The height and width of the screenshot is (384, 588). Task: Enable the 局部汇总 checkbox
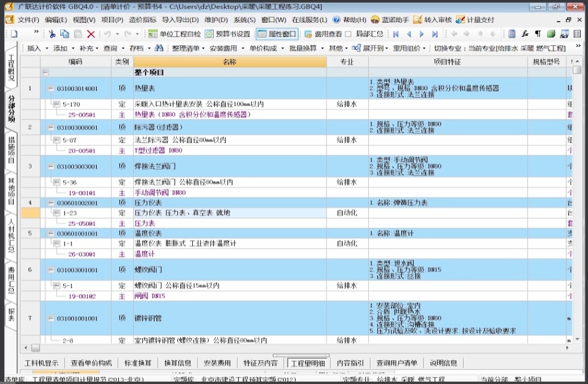(349, 34)
